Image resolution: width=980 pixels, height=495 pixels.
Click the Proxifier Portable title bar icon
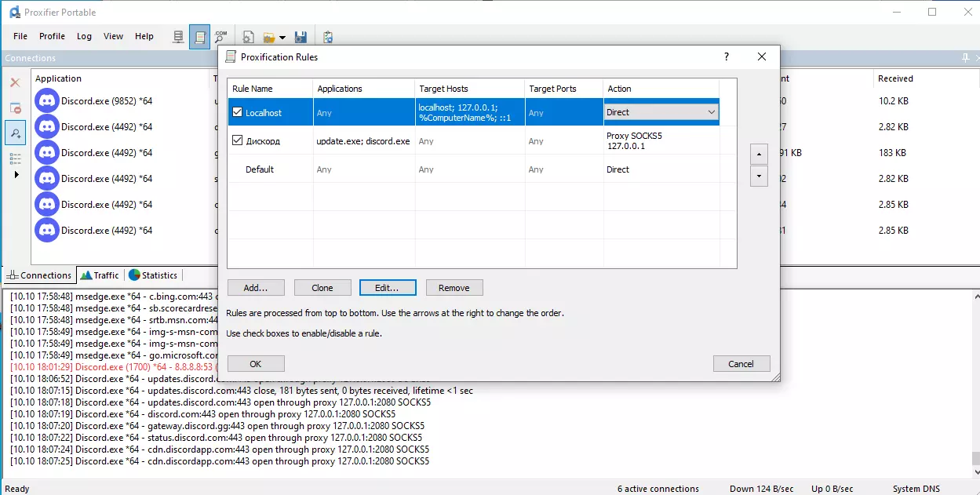[14, 12]
